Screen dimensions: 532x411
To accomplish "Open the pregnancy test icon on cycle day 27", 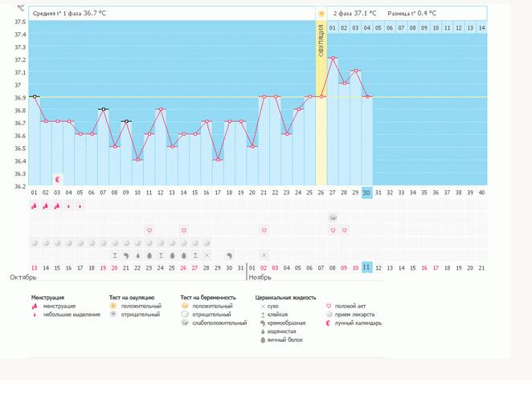I will tap(333, 218).
